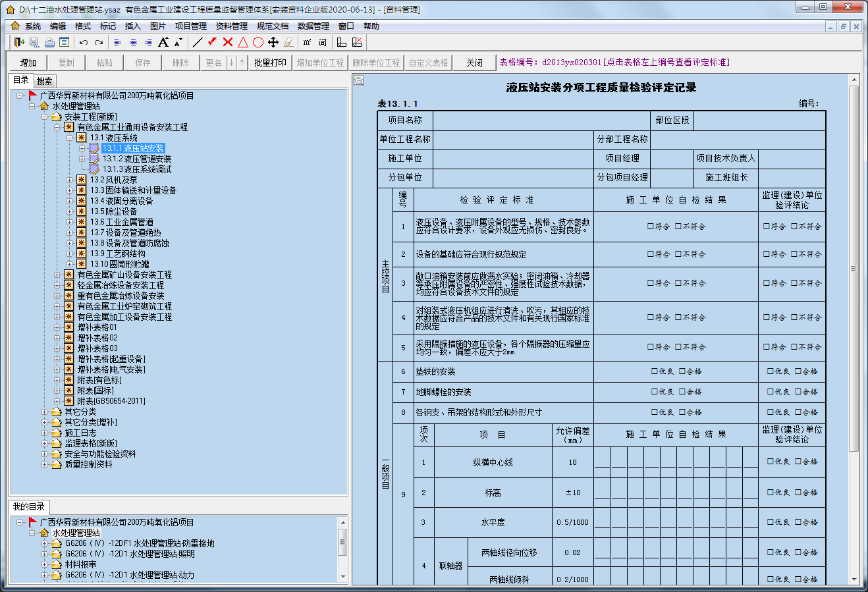
Task: Check 优良 for item 6 垫铁的安装 self-inspection
Action: tap(655, 371)
